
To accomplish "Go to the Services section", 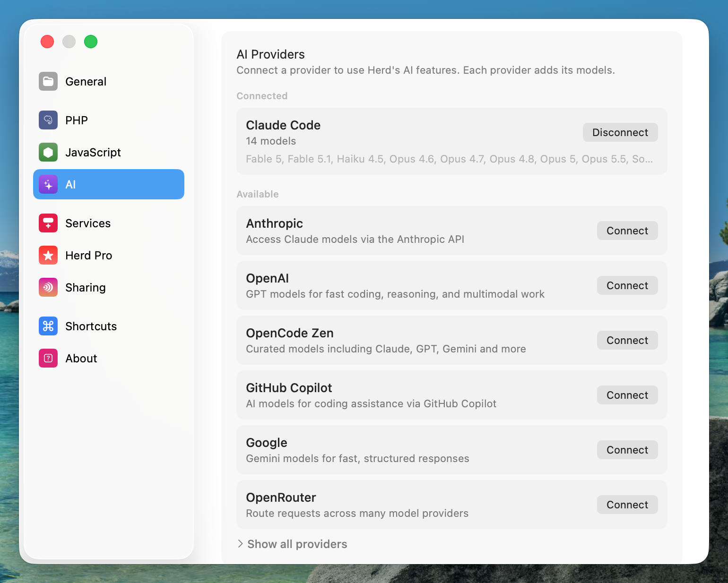I will tap(109, 223).
